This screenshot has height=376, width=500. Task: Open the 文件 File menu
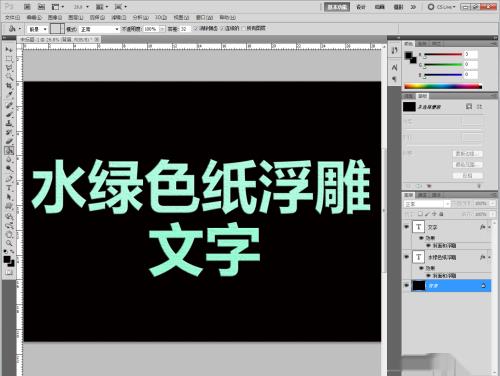(x=12, y=17)
